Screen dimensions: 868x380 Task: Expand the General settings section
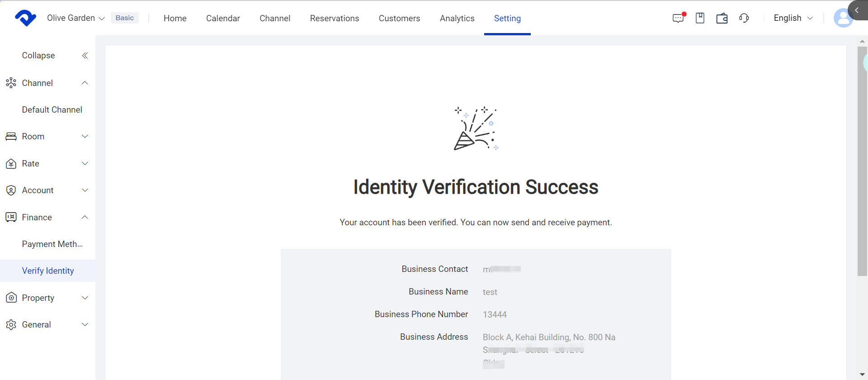[47, 325]
